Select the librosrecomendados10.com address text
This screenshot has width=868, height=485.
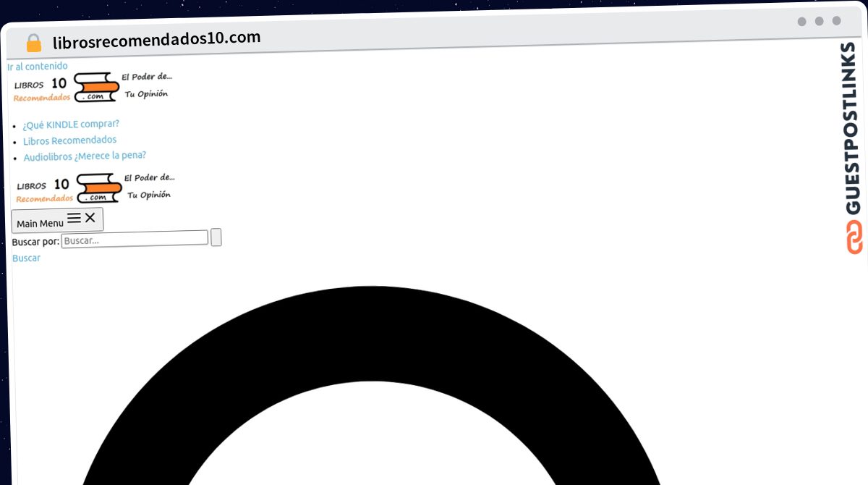point(157,38)
